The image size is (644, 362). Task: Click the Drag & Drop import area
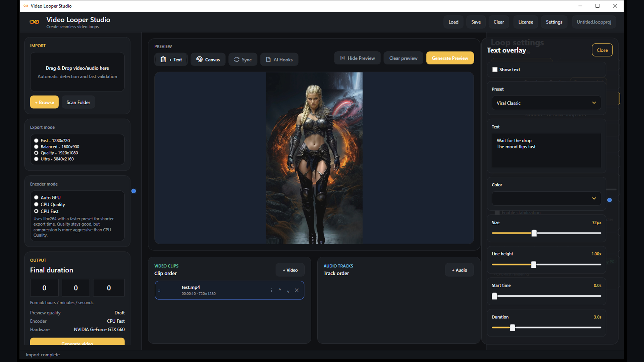(x=77, y=72)
